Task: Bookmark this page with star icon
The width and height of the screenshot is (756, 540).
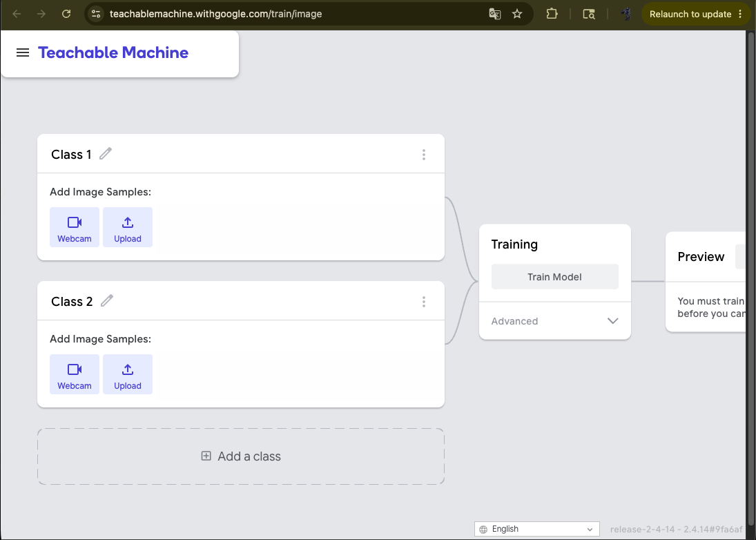Action: pos(517,14)
